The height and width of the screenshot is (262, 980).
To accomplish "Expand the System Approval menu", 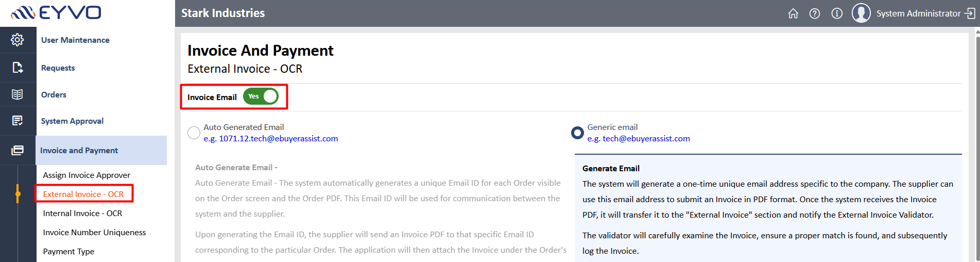I will (x=72, y=121).
